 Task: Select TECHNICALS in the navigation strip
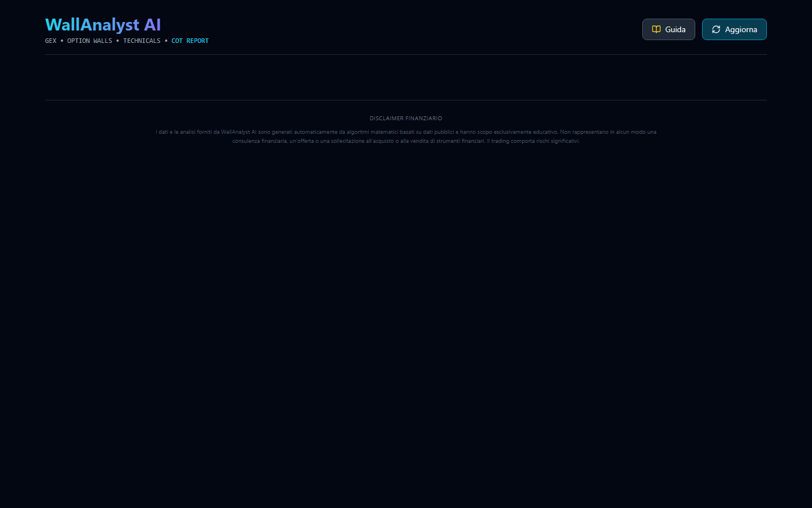point(142,41)
